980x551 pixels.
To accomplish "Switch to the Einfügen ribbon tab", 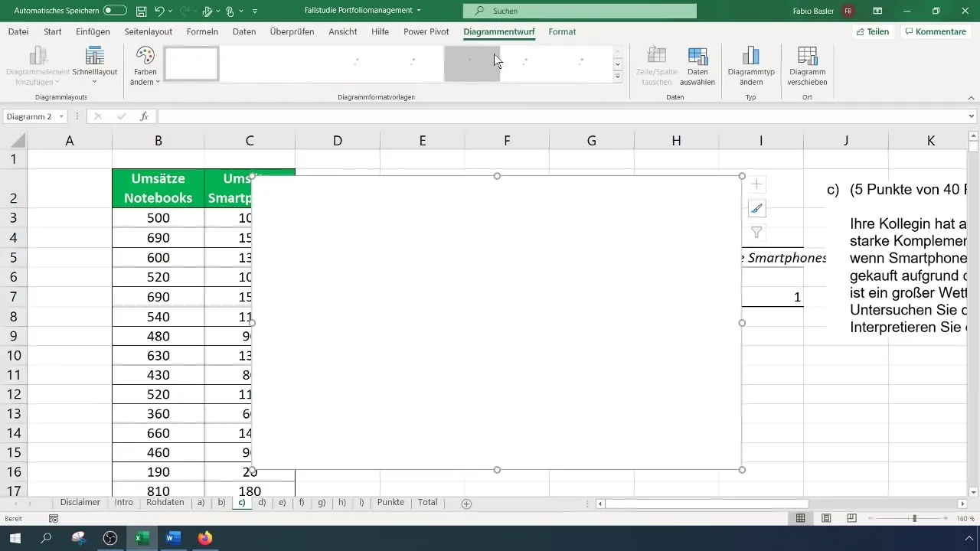I will pyautogui.click(x=93, y=31).
